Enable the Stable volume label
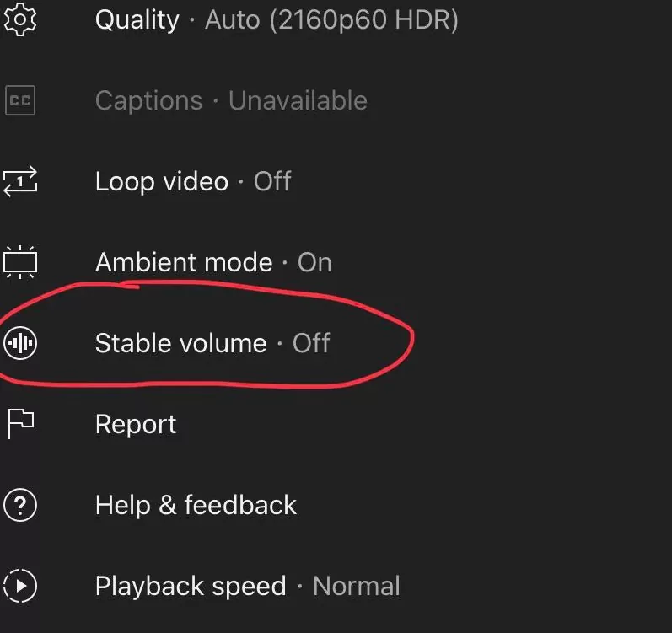The width and height of the screenshot is (672, 633). [180, 343]
